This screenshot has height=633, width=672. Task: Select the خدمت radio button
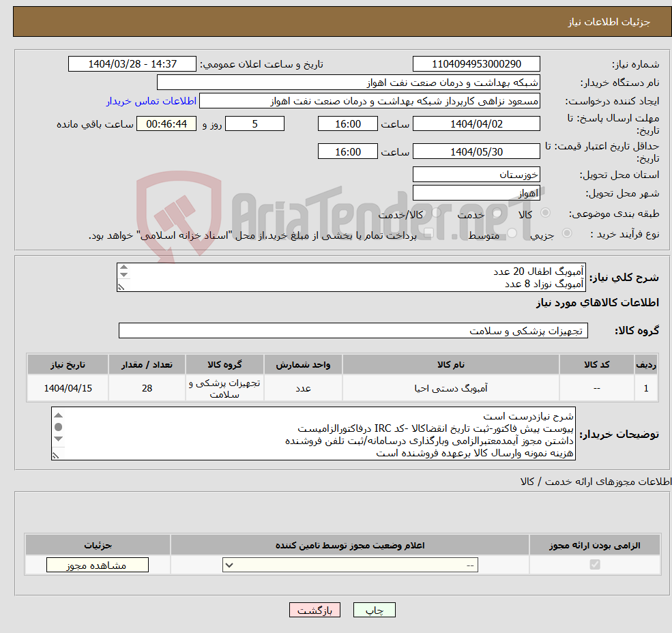(497, 213)
